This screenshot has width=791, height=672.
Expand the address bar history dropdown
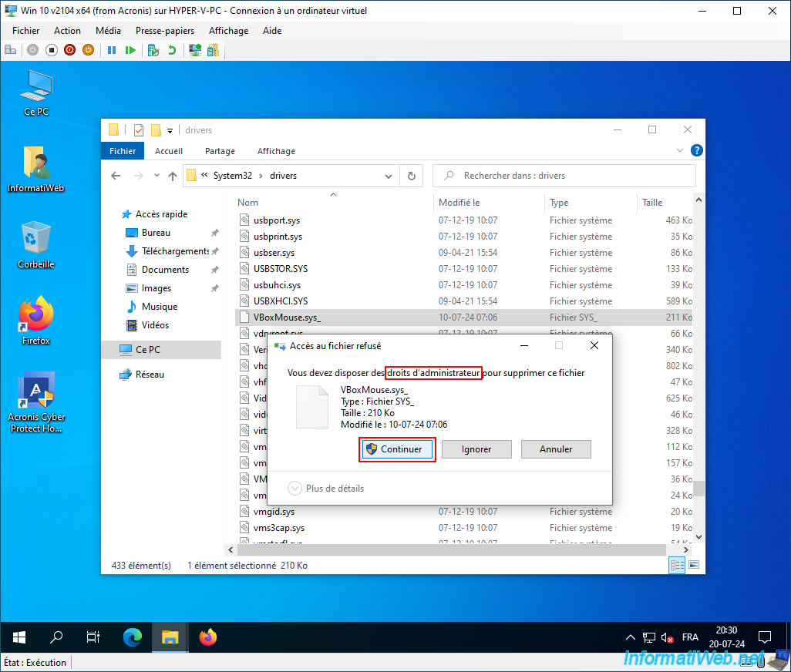coord(389,176)
